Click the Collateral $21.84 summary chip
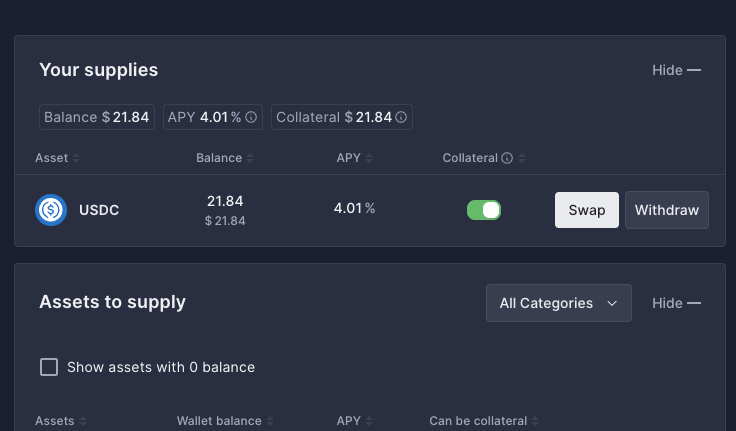This screenshot has height=431, width=736. pos(342,118)
